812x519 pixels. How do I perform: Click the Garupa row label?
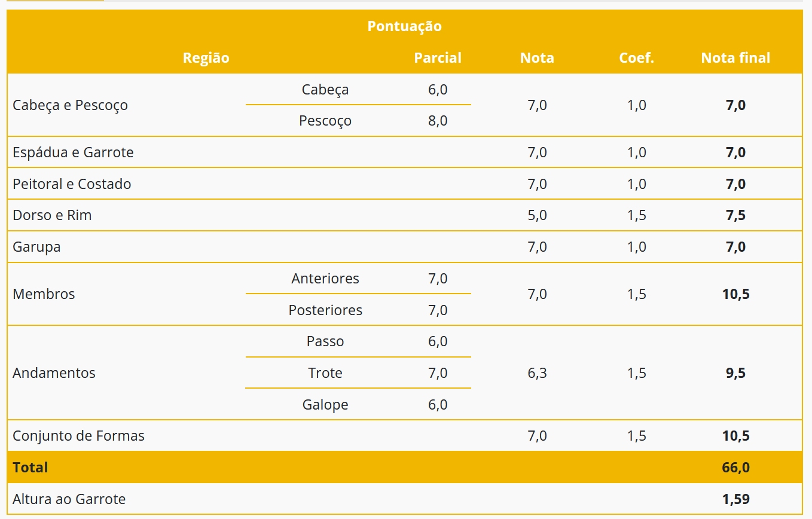[36, 247]
